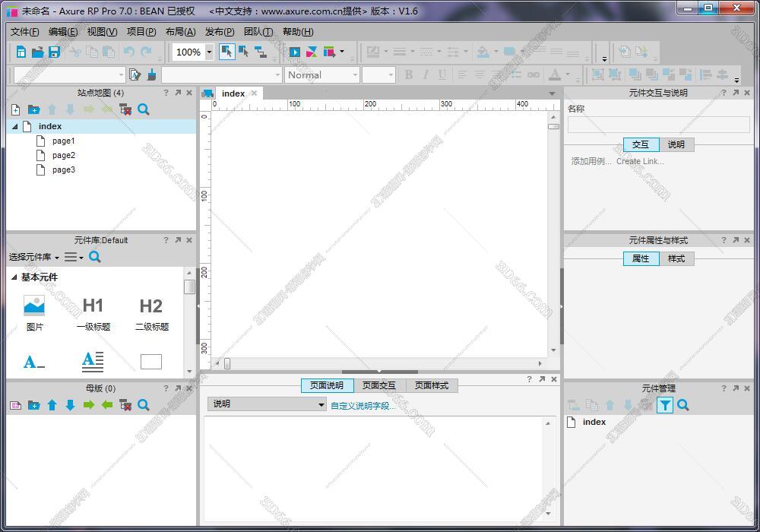Open search in the 元件管理 panel
This screenshot has height=532, width=760.
[x=683, y=405]
